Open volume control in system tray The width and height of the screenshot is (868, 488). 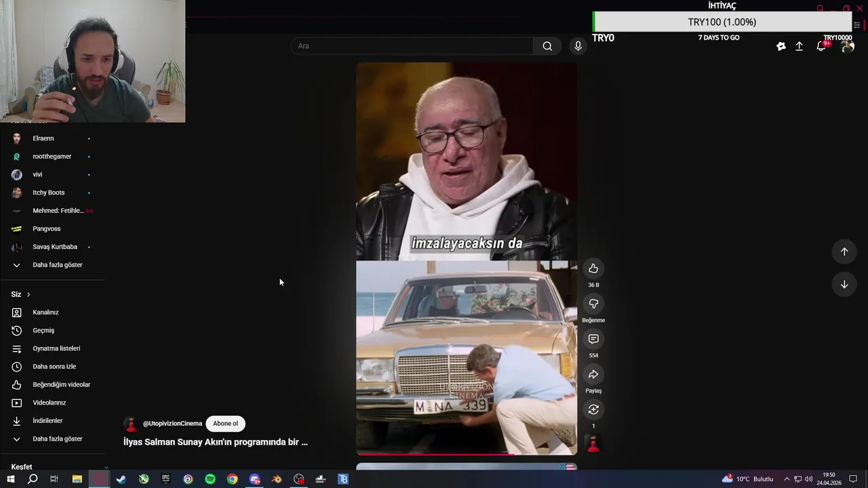808,479
